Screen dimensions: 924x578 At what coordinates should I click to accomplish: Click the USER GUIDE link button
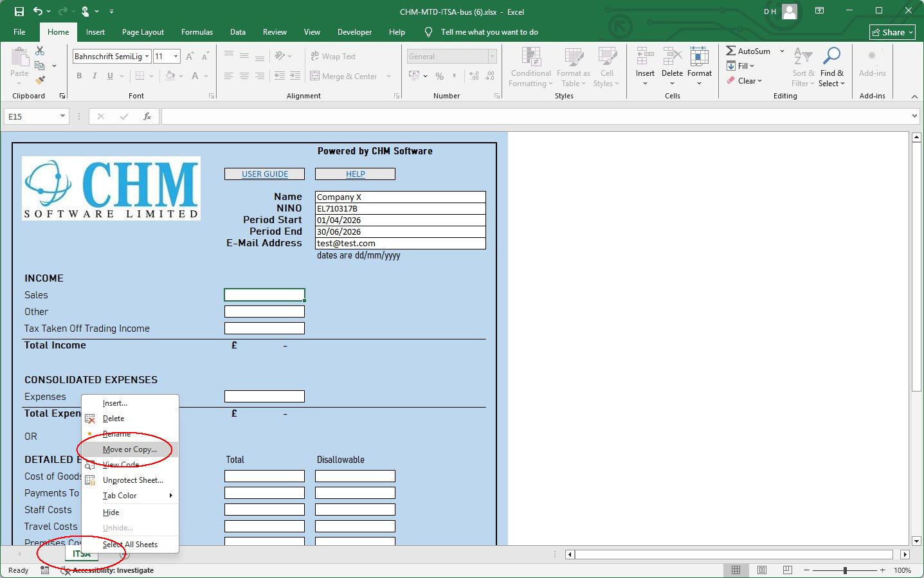pyautogui.click(x=264, y=174)
